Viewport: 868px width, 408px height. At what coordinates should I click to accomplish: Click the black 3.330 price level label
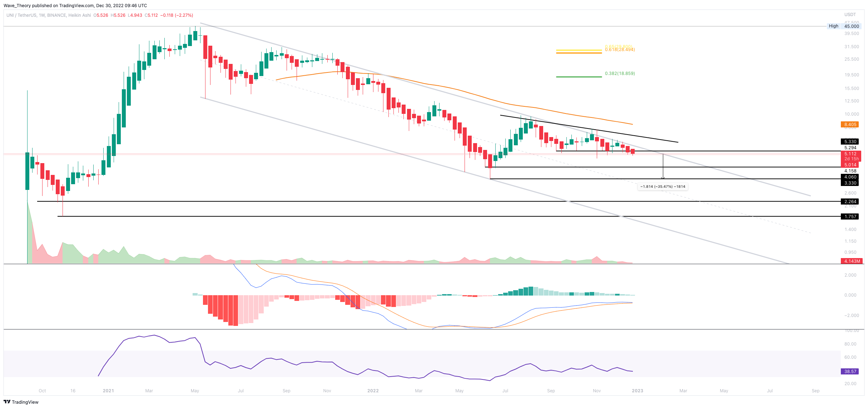[850, 183]
